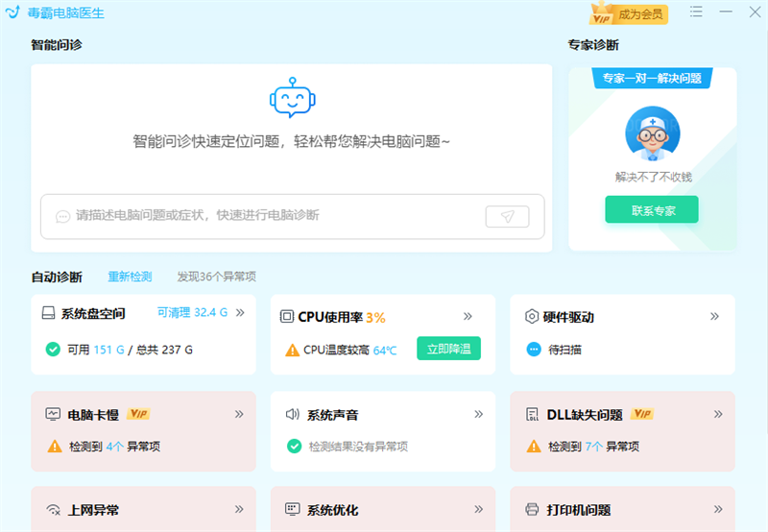This screenshot has height=532, width=768.
Task: Expand the CPU使用率 card arrow
Action: (468, 316)
